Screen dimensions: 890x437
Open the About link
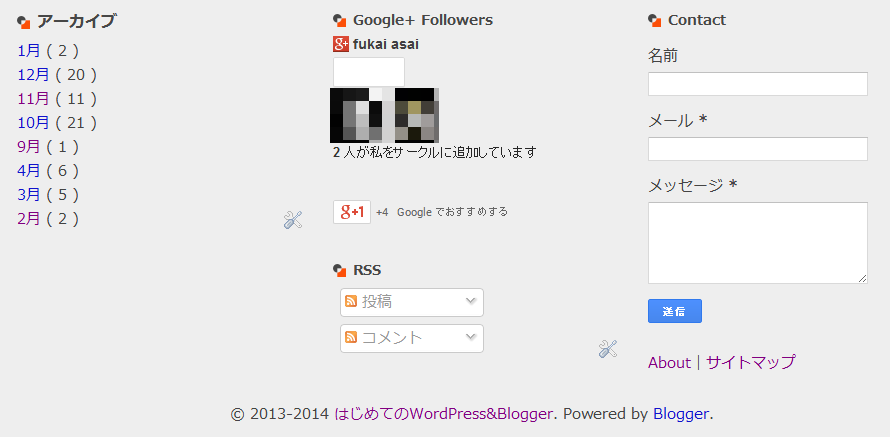coord(669,362)
